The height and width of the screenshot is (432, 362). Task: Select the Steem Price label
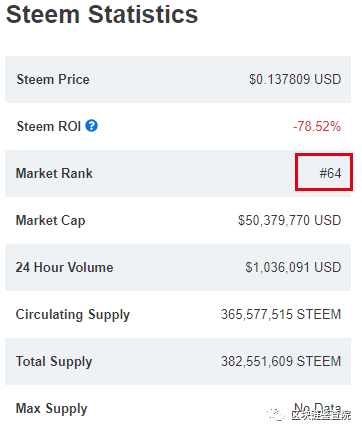click(x=53, y=79)
